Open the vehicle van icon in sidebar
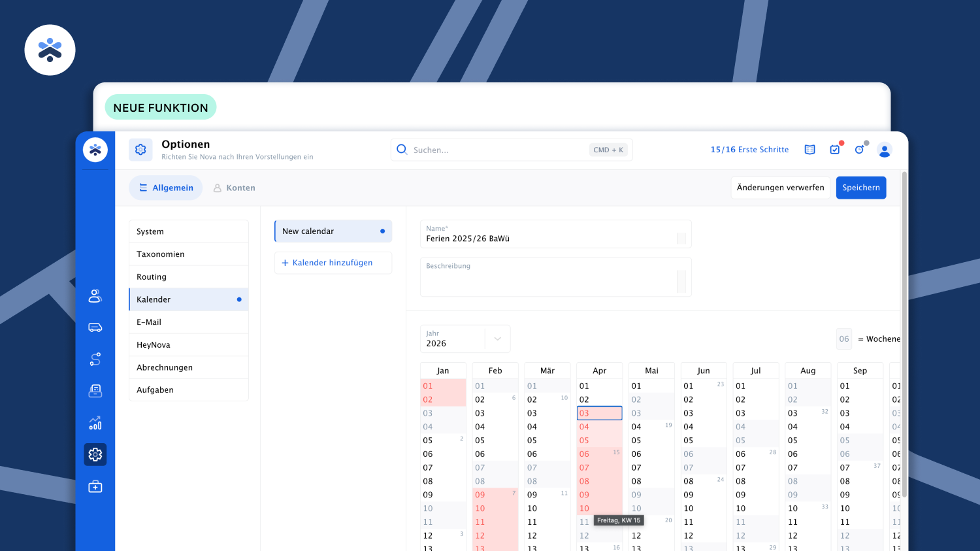The height and width of the screenshot is (551, 980). pos(95,327)
